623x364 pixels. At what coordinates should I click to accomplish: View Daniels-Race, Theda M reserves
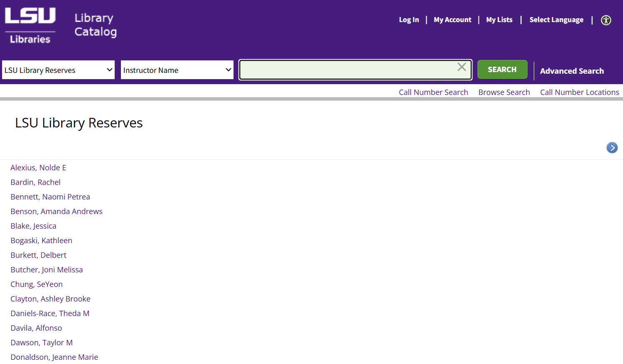coord(50,313)
